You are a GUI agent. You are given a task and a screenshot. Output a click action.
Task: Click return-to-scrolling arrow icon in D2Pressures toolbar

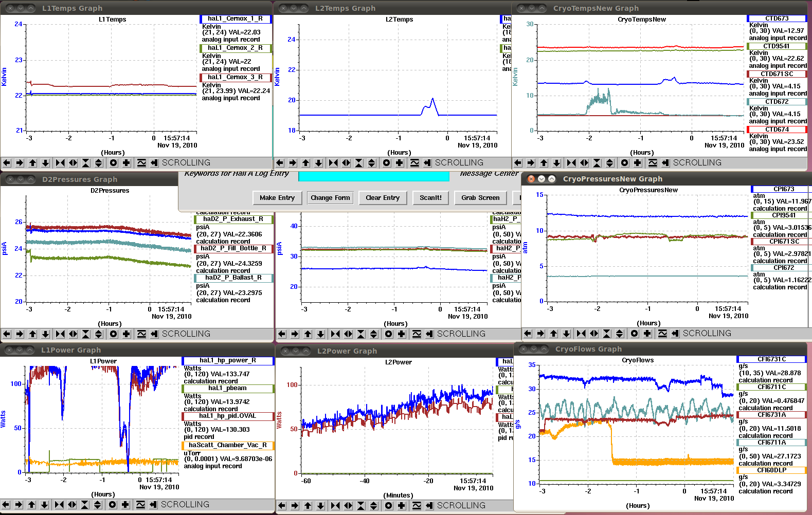(x=154, y=334)
